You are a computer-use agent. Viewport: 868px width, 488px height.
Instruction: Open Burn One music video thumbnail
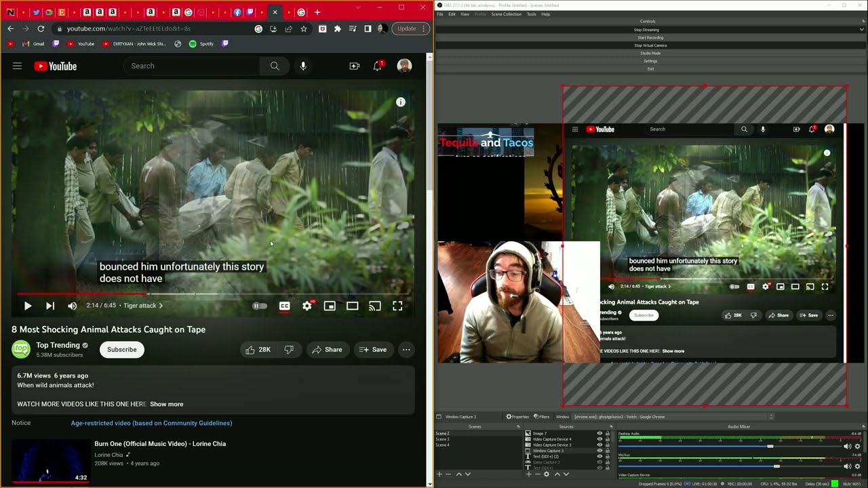[x=51, y=462]
